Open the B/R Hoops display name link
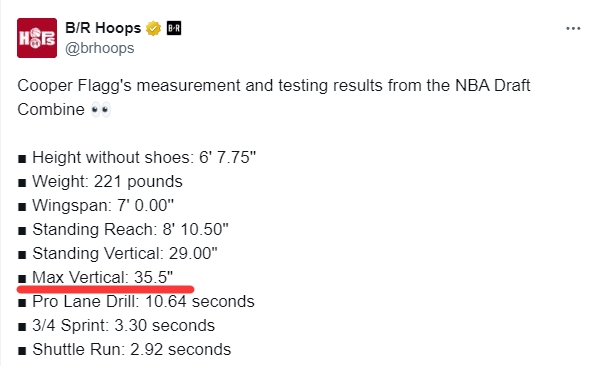 103,28
